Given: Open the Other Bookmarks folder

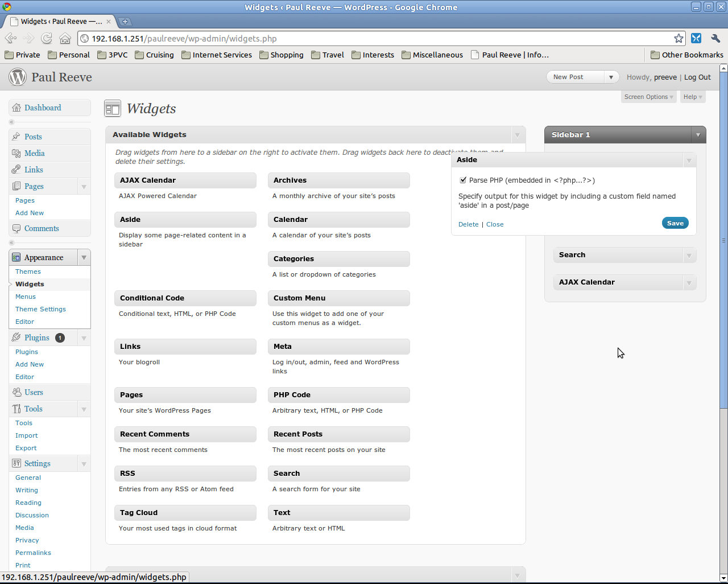Looking at the screenshot, I should pos(687,55).
